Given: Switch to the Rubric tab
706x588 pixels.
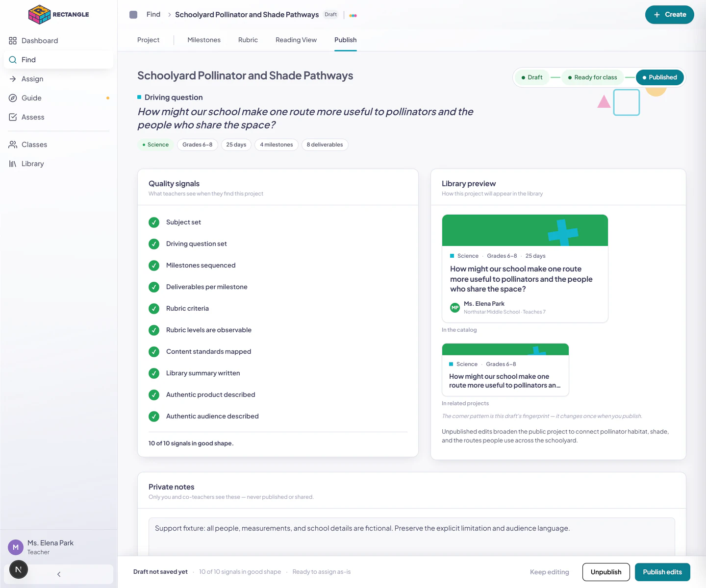Looking at the screenshot, I should pos(248,40).
